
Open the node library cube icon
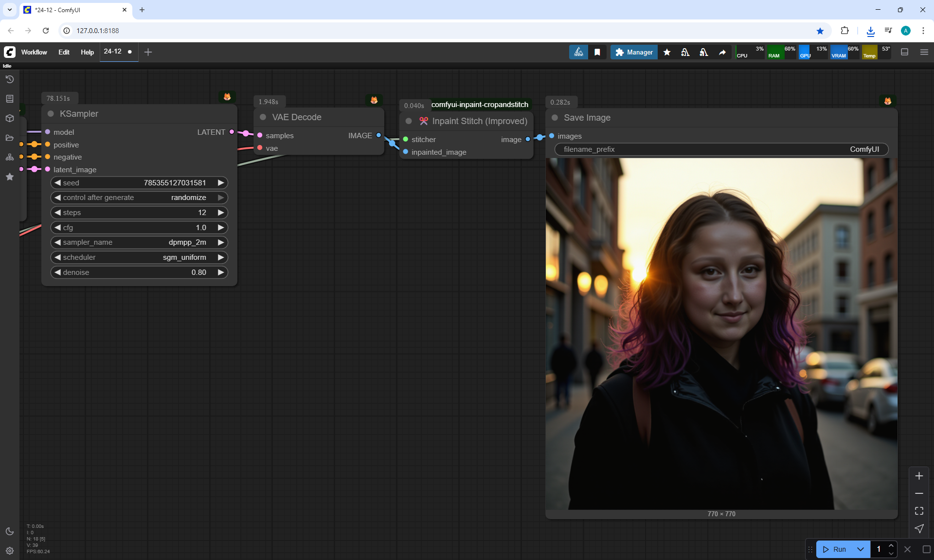pyautogui.click(x=10, y=118)
